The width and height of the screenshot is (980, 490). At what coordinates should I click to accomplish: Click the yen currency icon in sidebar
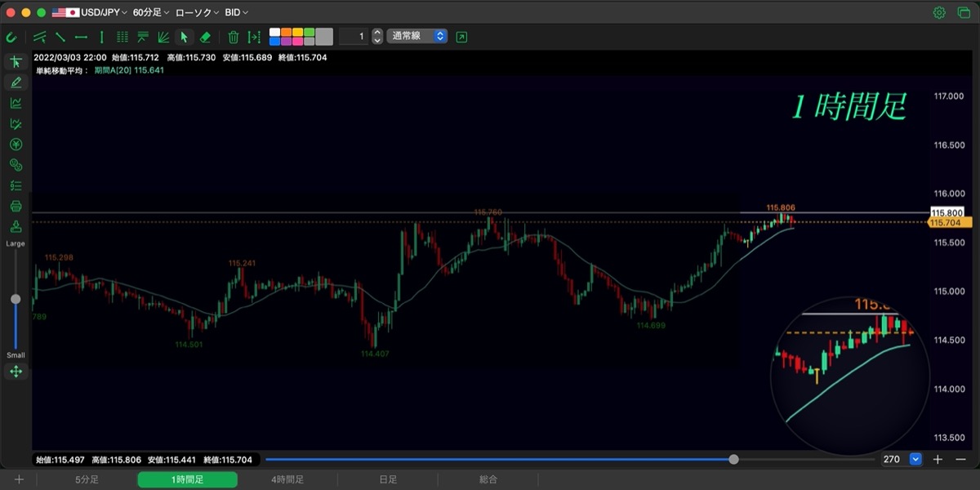(x=16, y=145)
